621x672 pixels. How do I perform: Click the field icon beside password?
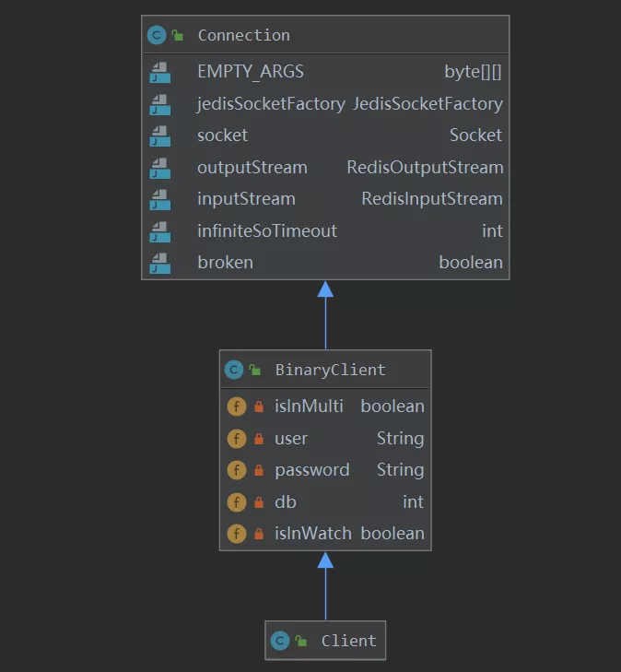coord(237,470)
